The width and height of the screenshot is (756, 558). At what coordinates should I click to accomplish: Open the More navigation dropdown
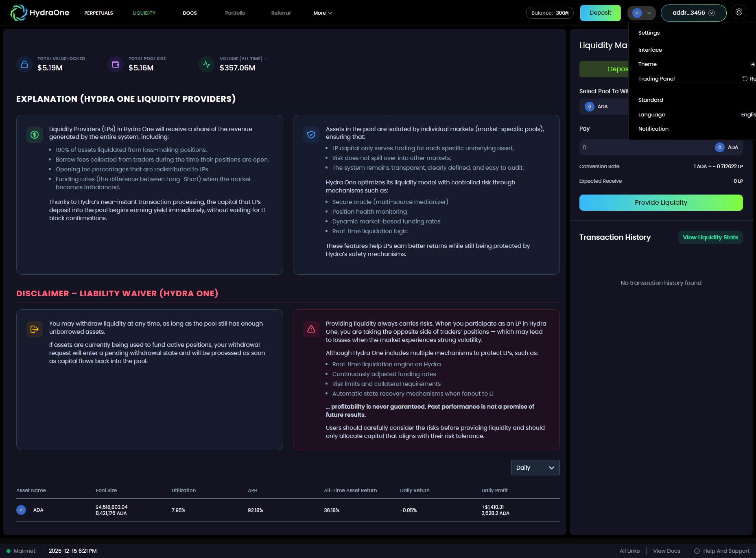(x=322, y=13)
